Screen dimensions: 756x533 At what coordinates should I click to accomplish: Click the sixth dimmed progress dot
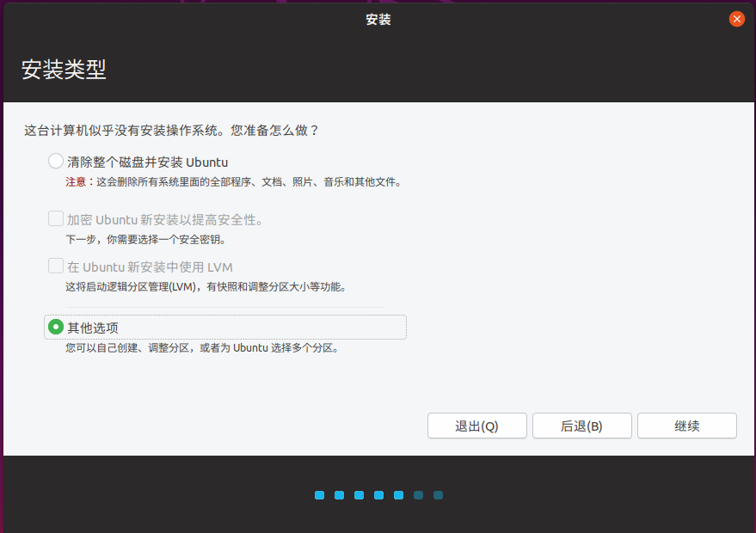click(418, 495)
